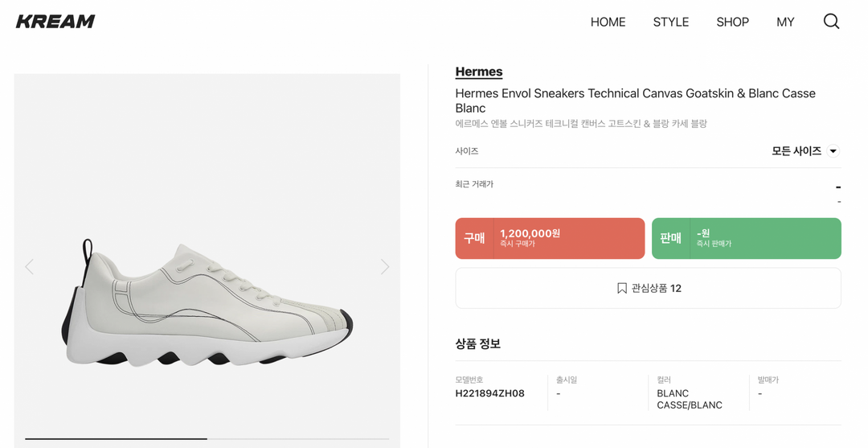
Task: Open the SHOP menu item
Action: [732, 22]
